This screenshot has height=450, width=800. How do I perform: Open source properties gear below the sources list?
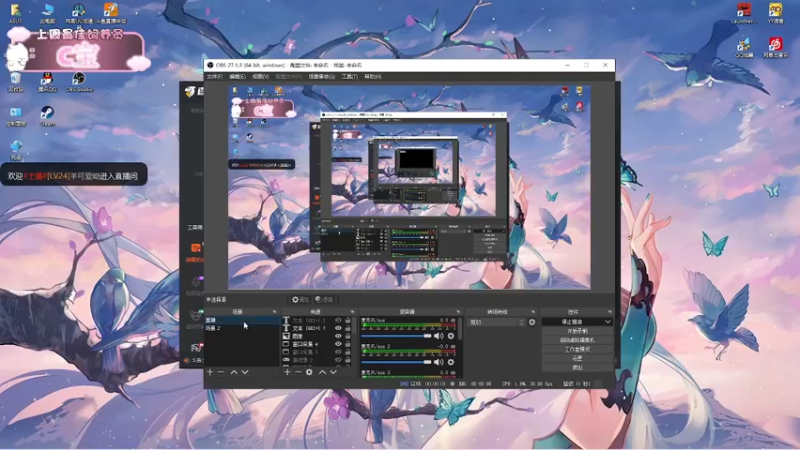tap(309, 372)
